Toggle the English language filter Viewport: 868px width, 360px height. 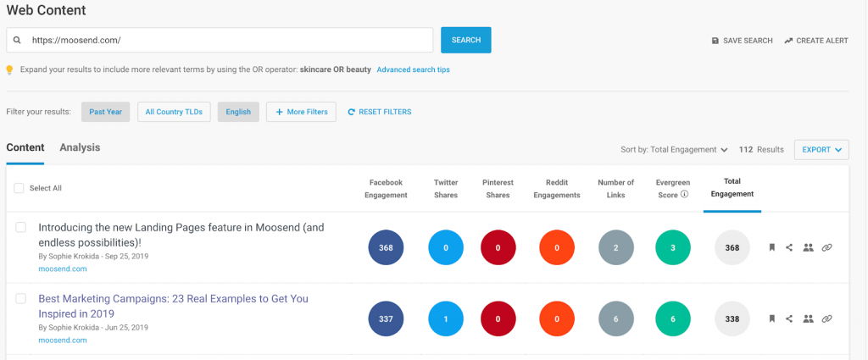(238, 112)
